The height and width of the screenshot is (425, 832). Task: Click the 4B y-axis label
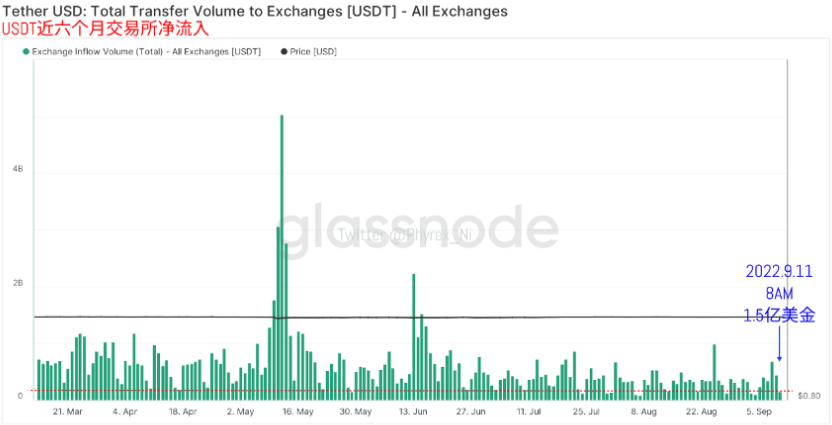click(18, 169)
